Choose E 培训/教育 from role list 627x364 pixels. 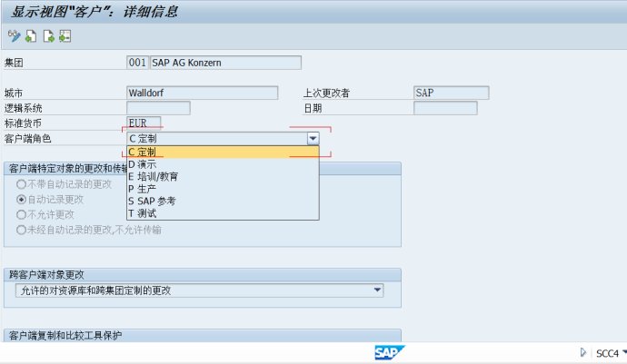pyautogui.click(x=223, y=177)
